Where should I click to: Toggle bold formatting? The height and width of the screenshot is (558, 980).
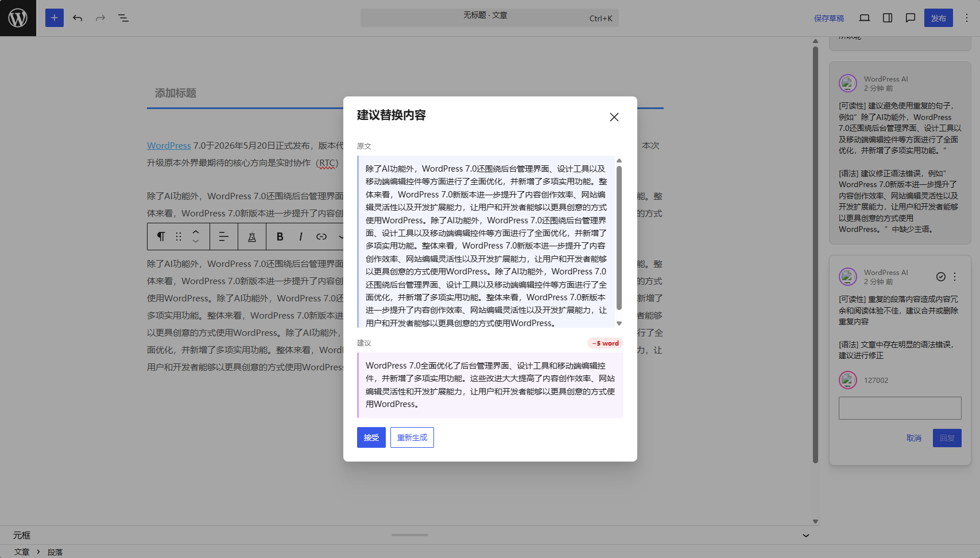click(x=280, y=237)
